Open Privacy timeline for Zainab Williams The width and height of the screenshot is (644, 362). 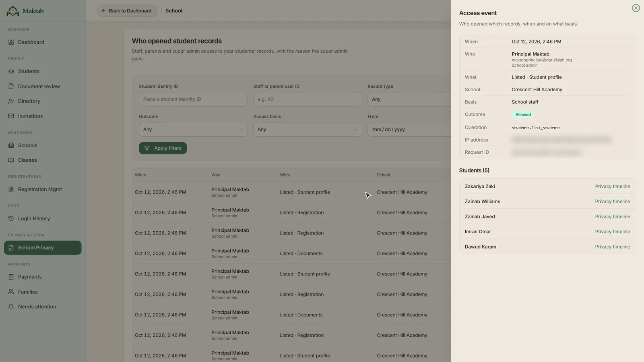click(612, 202)
